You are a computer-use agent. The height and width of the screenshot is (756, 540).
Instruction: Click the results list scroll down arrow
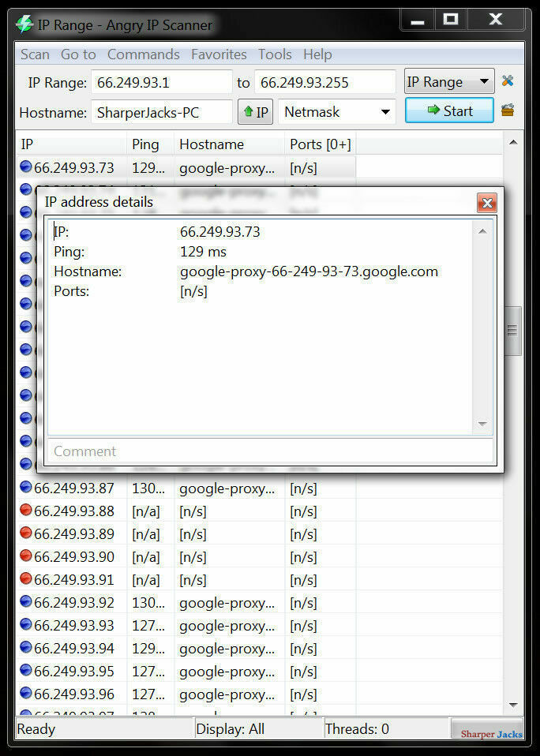513,705
